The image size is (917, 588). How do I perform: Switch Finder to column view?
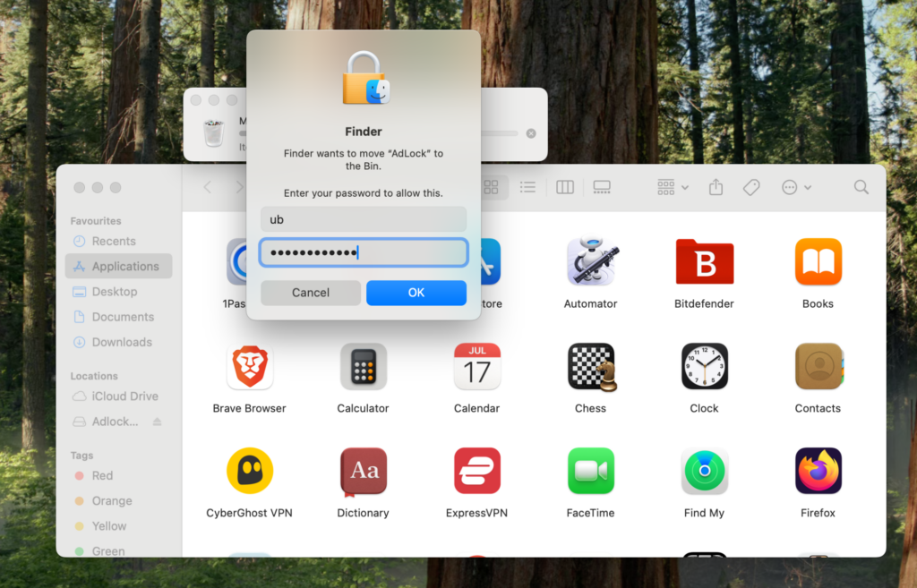click(x=565, y=187)
